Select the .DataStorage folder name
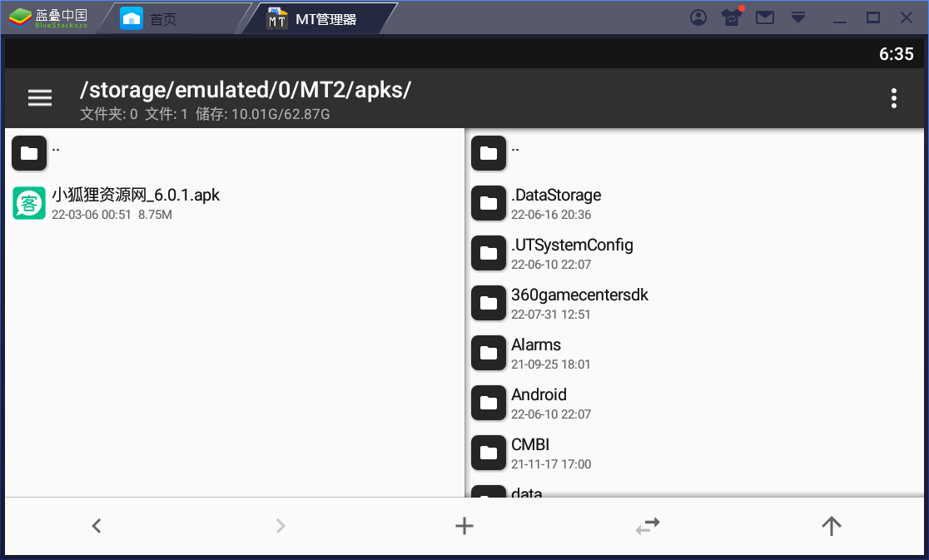This screenshot has width=929, height=560. 556,195
